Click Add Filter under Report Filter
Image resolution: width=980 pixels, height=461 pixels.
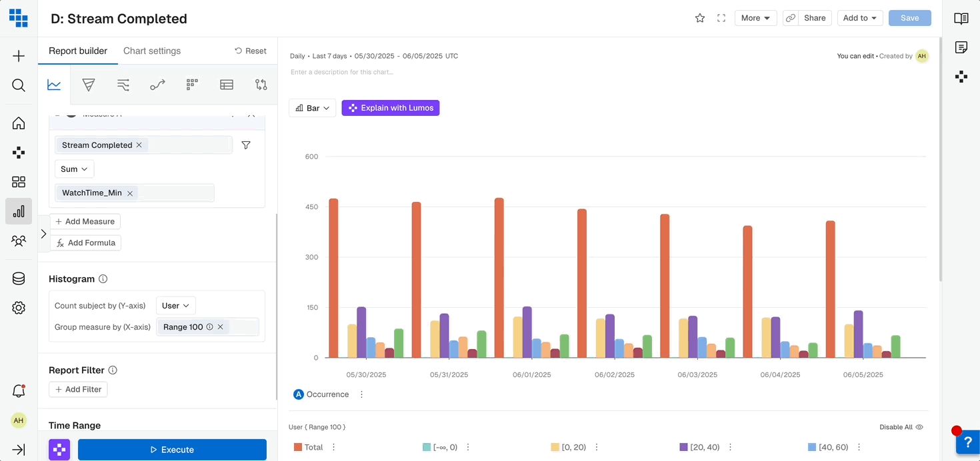click(x=79, y=390)
